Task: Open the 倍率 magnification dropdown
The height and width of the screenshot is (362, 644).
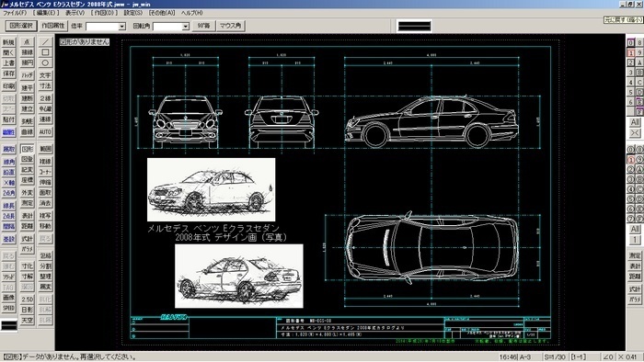Action: [122, 27]
